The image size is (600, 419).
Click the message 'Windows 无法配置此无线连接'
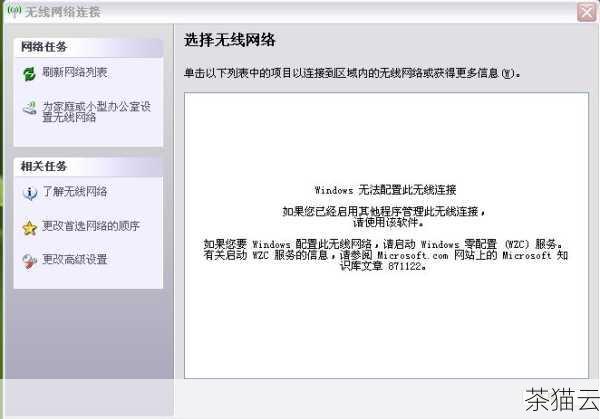(x=385, y=189)
